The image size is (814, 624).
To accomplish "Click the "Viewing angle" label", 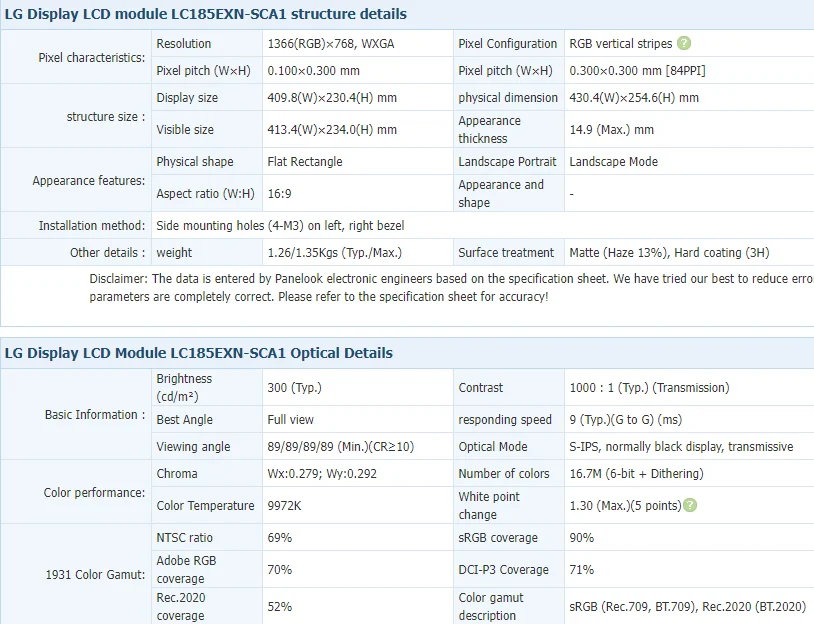I will click(x=193, y=446).
